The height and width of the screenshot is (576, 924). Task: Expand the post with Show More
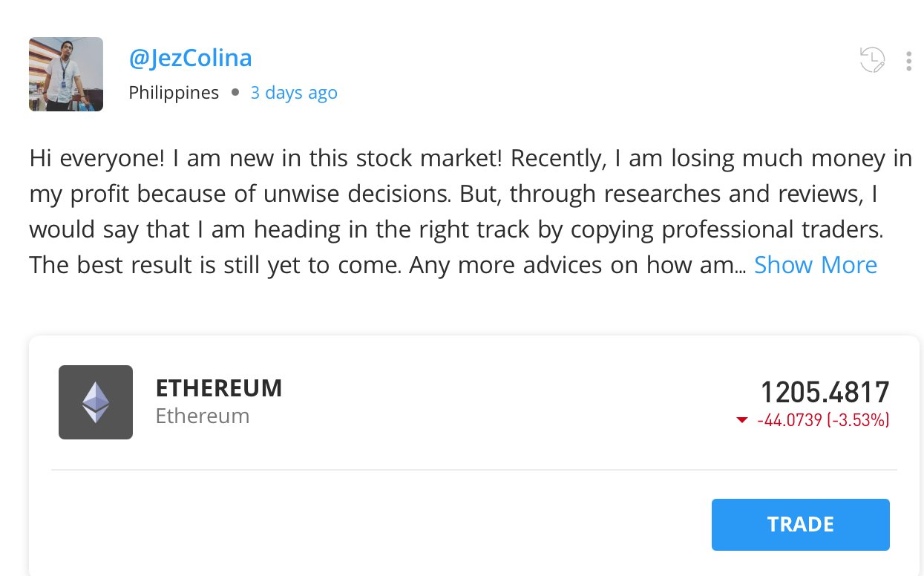click(x=815, y=265)
